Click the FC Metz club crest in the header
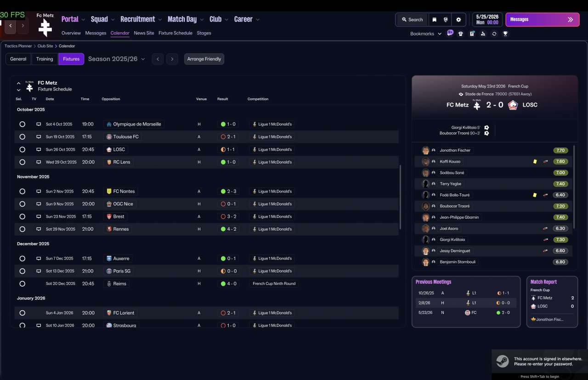Viewport: 588px width, 380px height. (45, 28)
